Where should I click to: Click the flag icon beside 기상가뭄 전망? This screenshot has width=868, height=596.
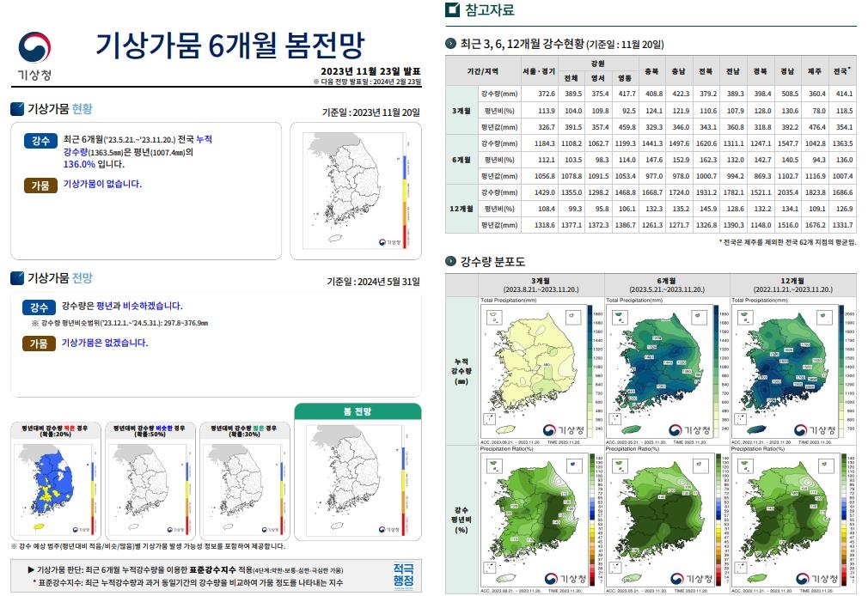point(17,278)
